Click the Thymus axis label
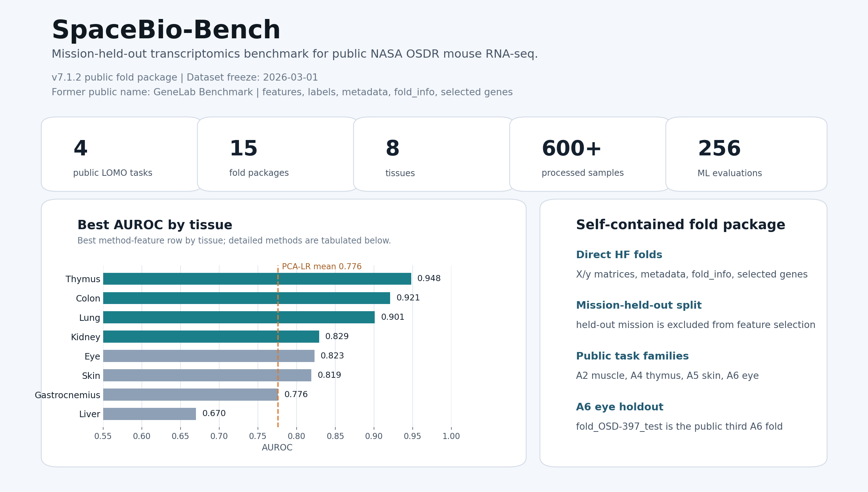Viewport: 868px width, 492px height. point(83,279)
